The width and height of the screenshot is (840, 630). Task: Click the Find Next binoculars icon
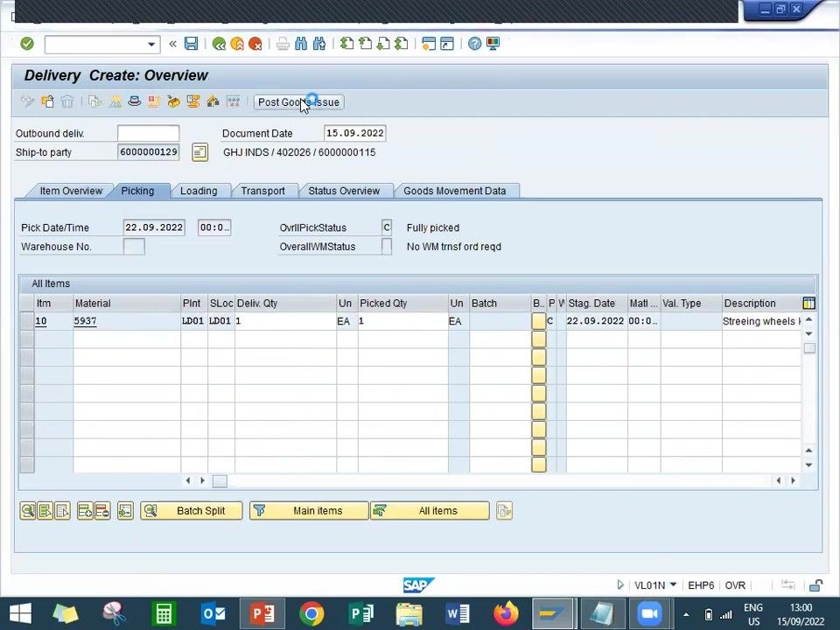point(319,44)
